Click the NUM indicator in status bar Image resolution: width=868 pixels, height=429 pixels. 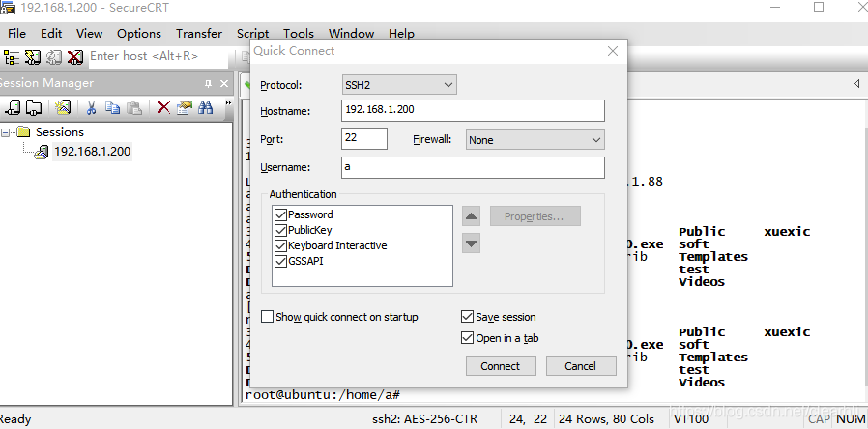pos(851,419)
